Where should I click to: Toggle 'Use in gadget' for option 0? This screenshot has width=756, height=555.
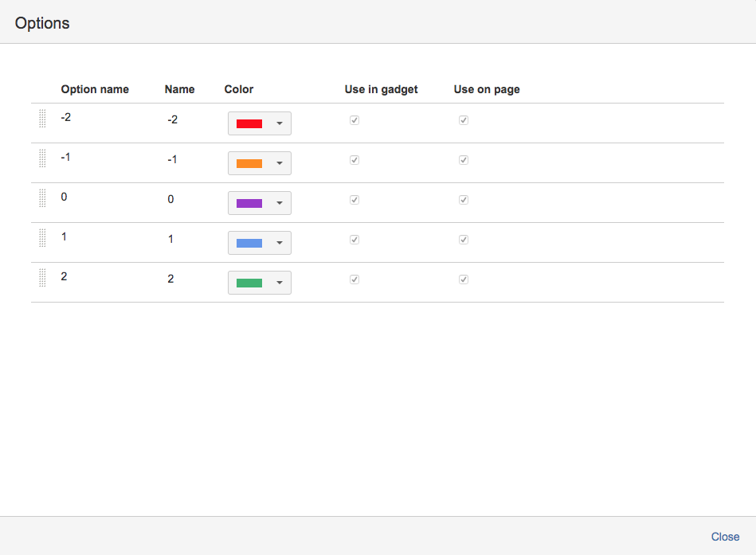point(354,200)
